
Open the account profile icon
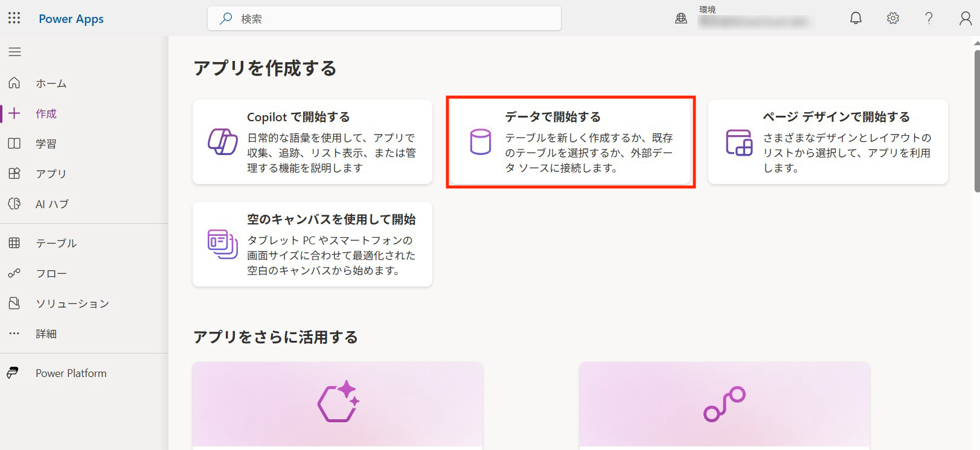tap(966, 18)
